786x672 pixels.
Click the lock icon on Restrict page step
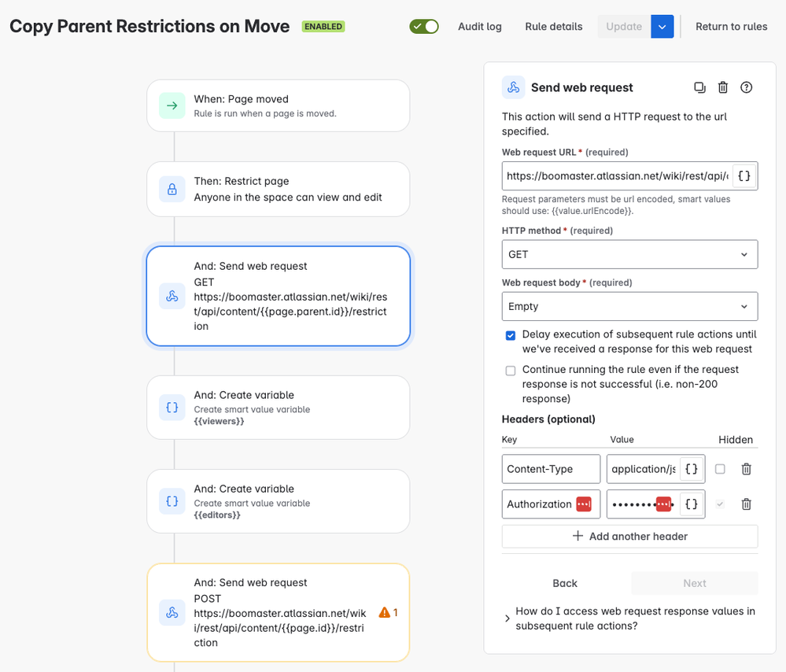[172, 189]
